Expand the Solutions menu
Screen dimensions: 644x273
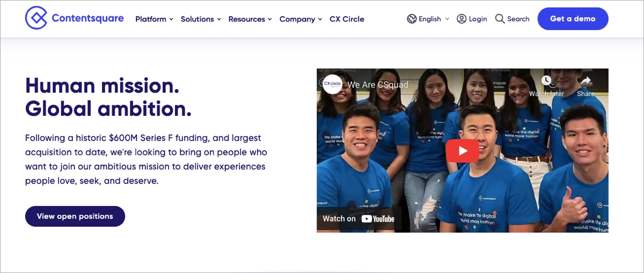pos(201,19)
